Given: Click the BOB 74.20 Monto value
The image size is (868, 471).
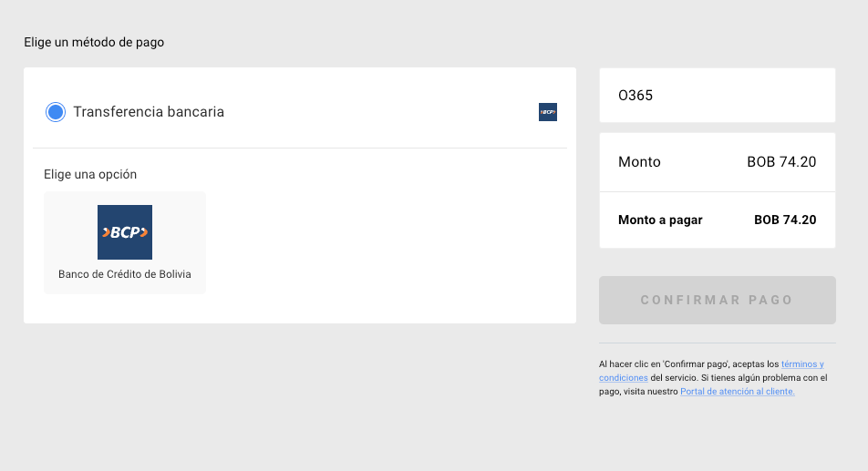Looking at the screenshot, I should point(781,162).
